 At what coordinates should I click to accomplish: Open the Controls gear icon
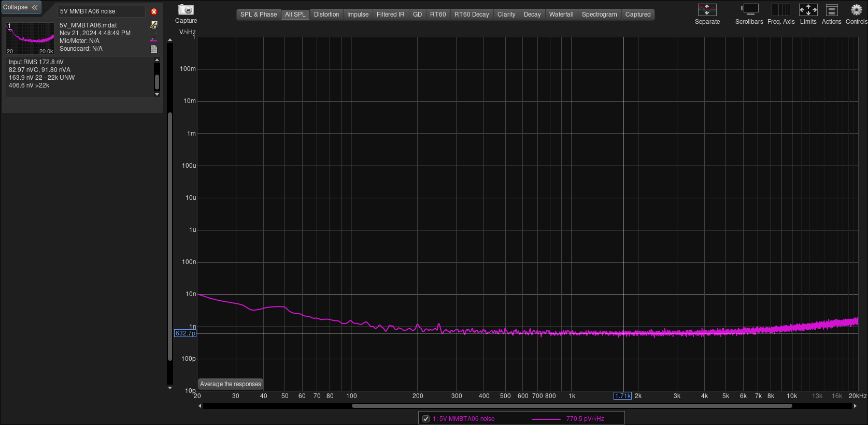point(856,10)
